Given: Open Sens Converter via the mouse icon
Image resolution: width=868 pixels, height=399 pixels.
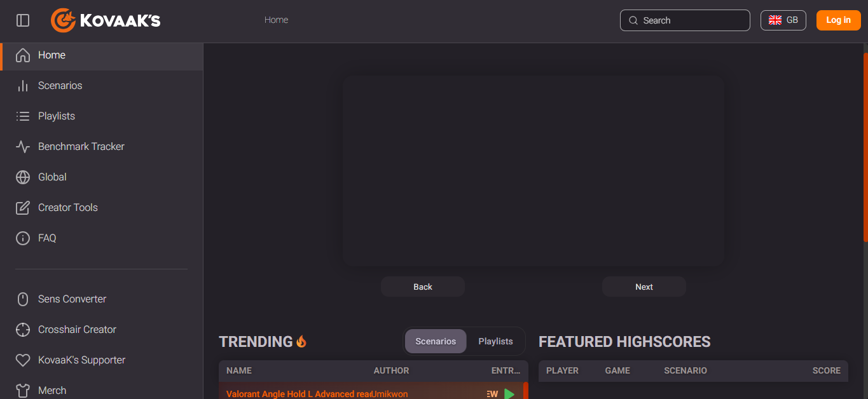Looking at the screenshot, I should (x=23, y=299).
